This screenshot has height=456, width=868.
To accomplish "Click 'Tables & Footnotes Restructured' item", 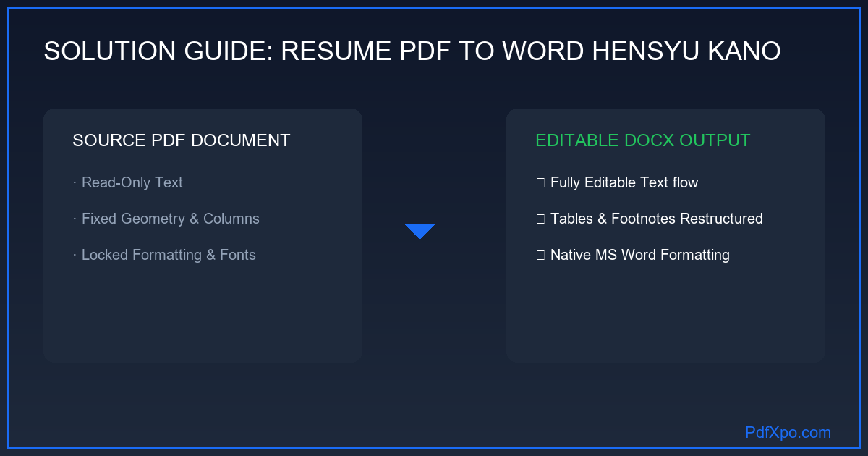I will tap(649, 219).
